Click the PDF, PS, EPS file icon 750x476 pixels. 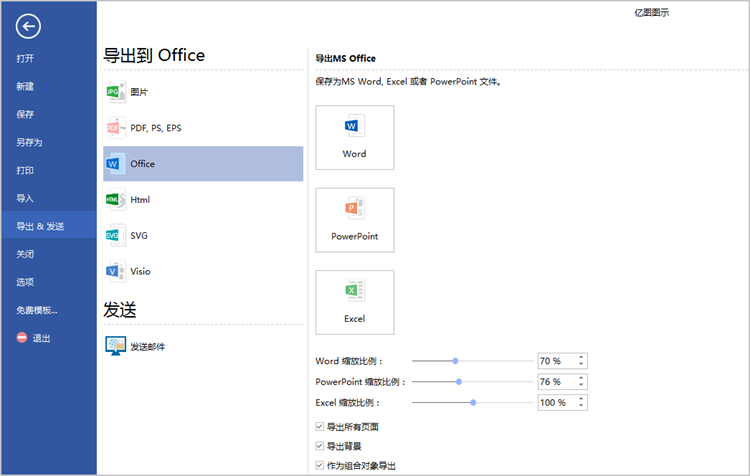[x=115, y=128]
